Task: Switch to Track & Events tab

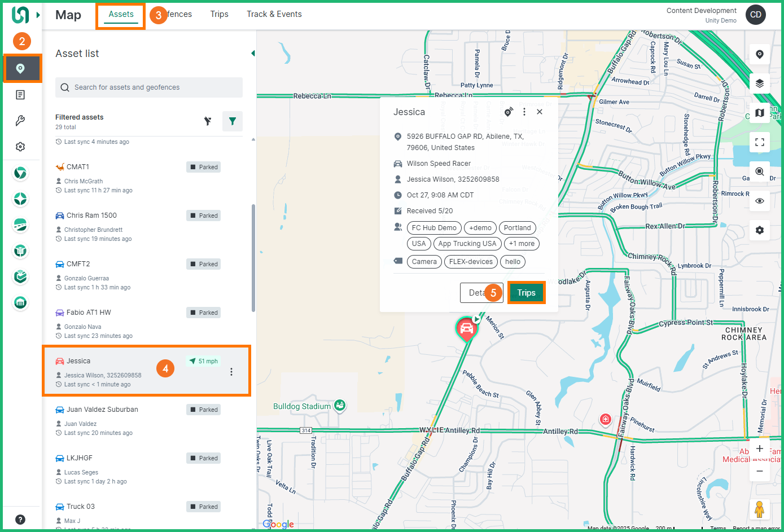Action: point(274,14)
